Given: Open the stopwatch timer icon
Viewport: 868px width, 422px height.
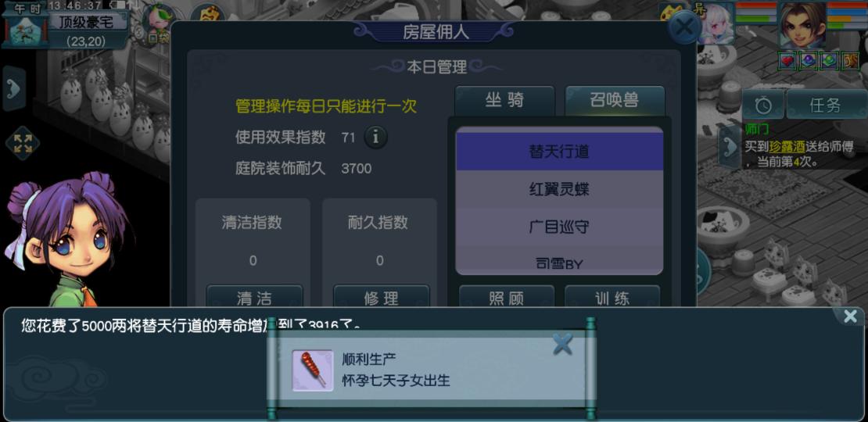Looking at the screenshot, I should 762,104.
